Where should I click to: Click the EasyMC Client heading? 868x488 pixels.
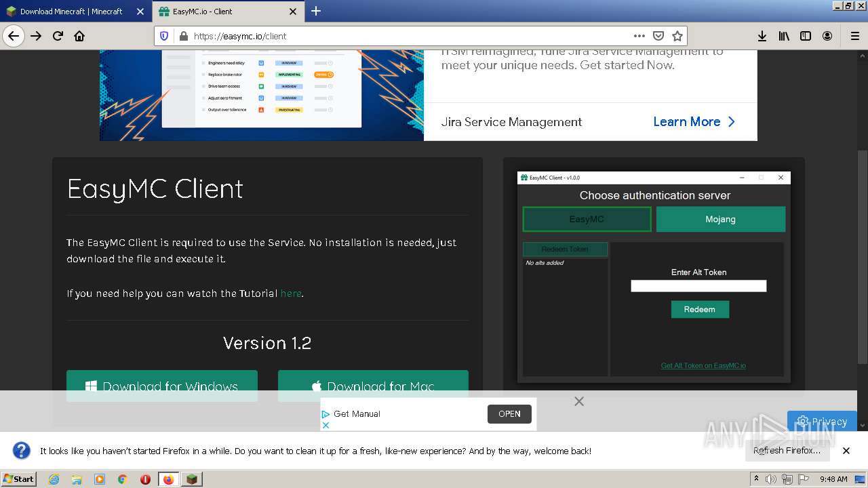coord(155,189)
